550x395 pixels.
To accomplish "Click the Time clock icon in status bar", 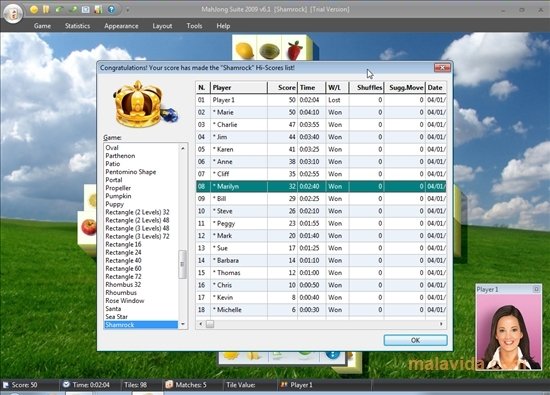I will [66, 384].
